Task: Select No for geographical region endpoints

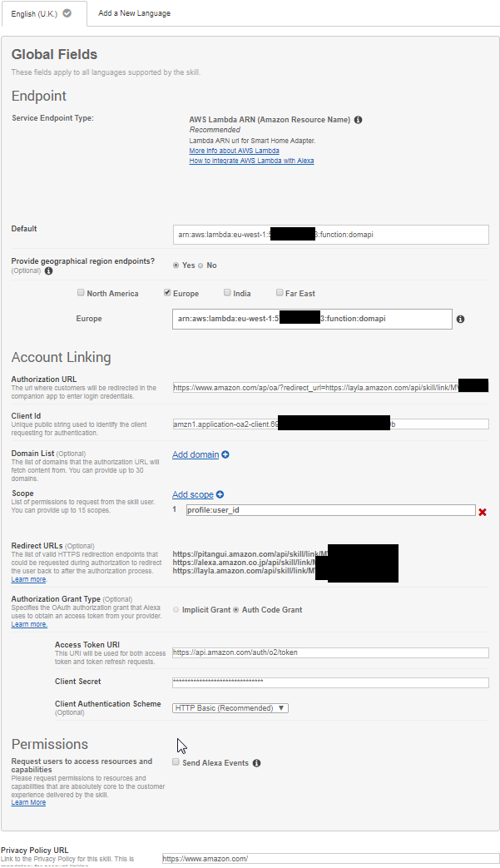Action: pos(200,265)
